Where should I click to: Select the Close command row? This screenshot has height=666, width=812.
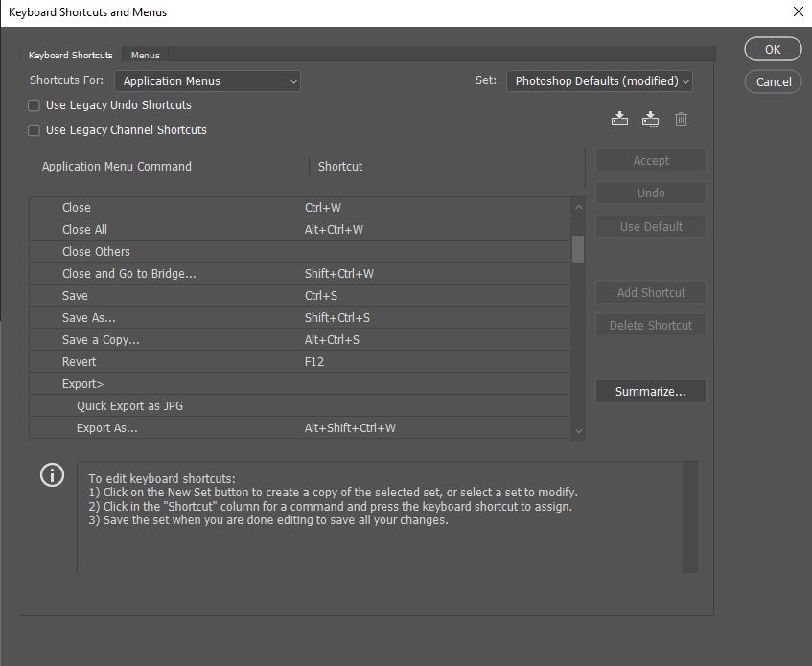tap(299, 208)
